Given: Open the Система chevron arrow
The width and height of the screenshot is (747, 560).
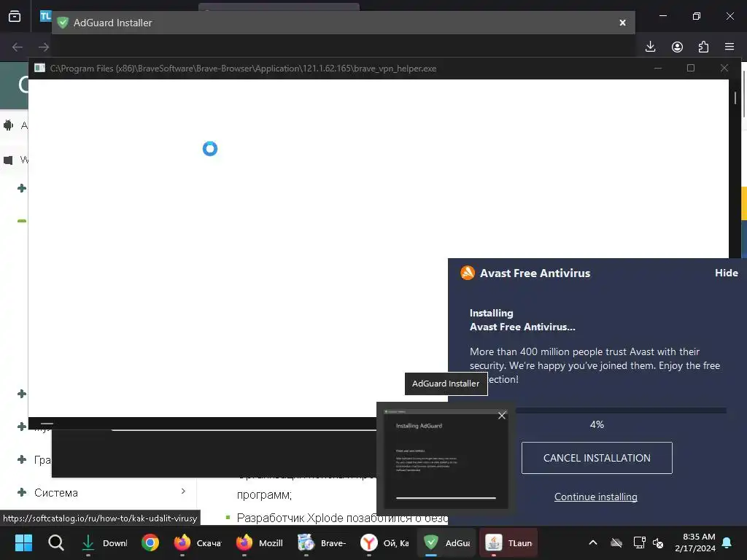Looking at the screenshot, I should 183,491.
